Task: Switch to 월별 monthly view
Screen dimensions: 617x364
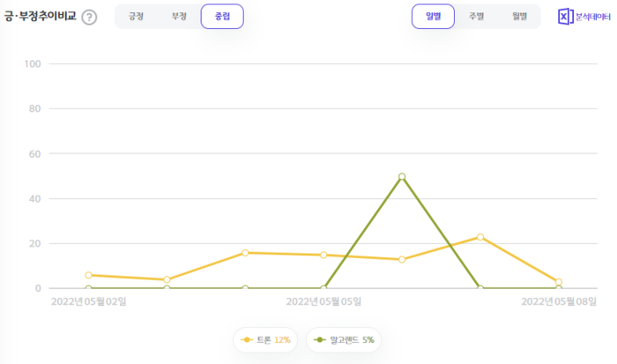Action: [x=519, y=17]
